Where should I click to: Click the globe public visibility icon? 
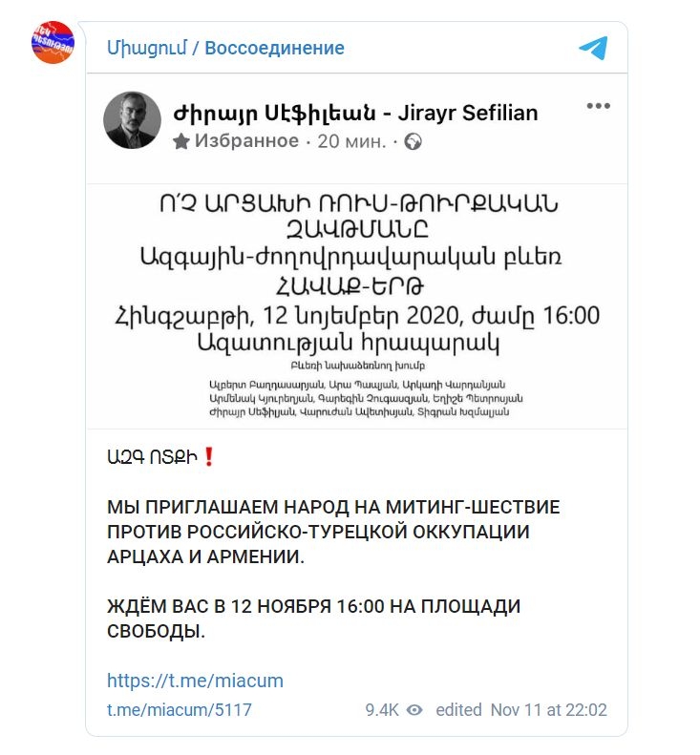(x=413, y=142)
